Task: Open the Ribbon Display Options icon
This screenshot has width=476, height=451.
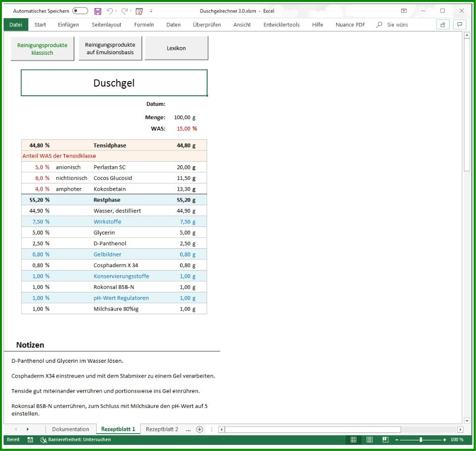Action: 404,11
